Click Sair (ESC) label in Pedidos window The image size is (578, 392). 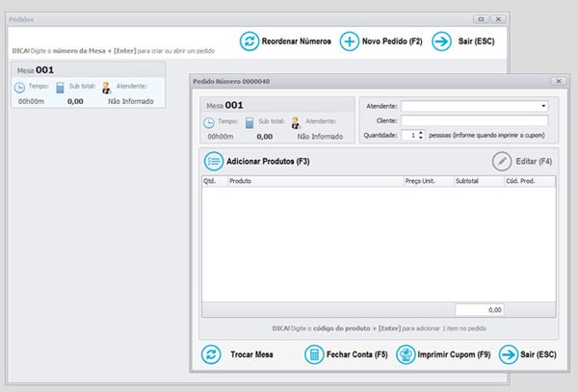click(x=476, y=41)
